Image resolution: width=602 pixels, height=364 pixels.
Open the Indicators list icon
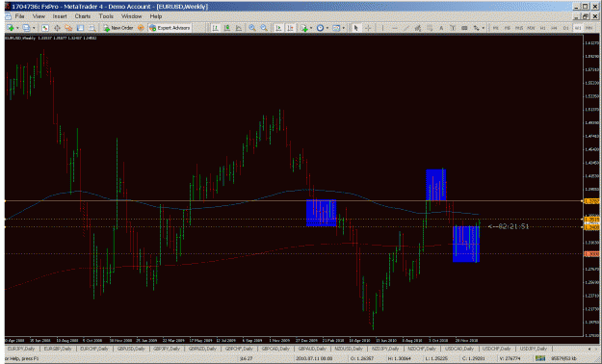coord(304,28)
